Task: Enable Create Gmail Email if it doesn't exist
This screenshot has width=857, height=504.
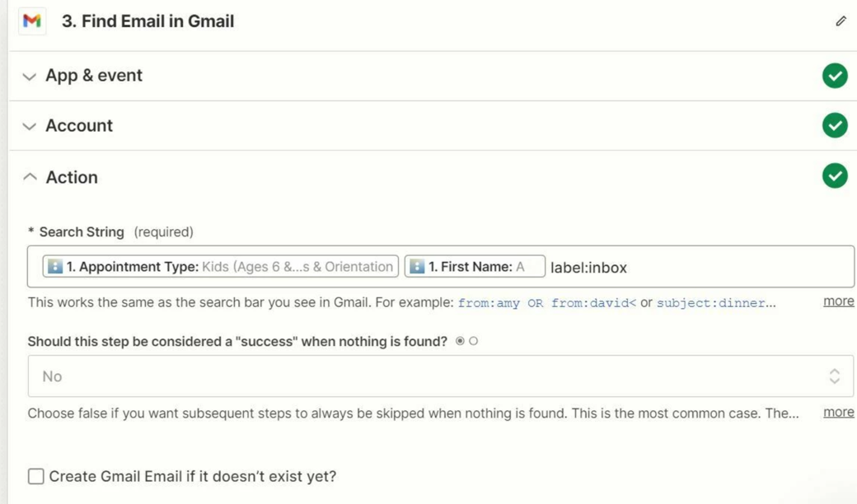Action: pos(36,476)
